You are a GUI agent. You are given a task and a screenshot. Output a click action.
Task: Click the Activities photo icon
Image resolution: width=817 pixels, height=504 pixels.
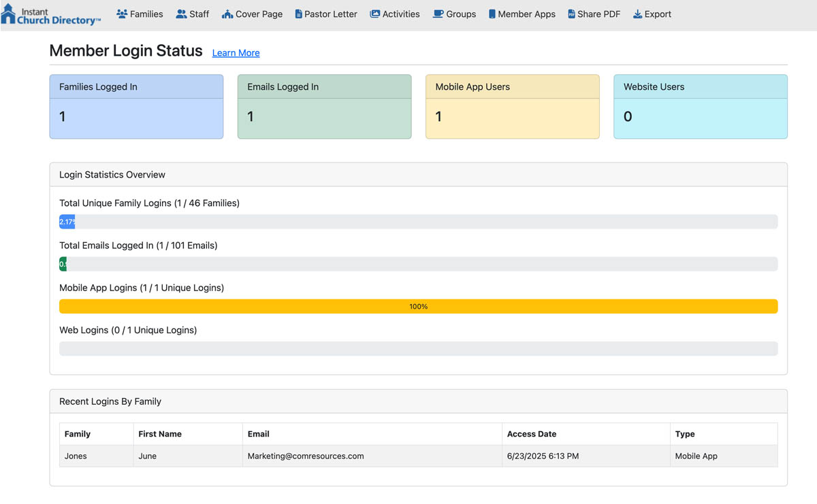tap(374, 14)
